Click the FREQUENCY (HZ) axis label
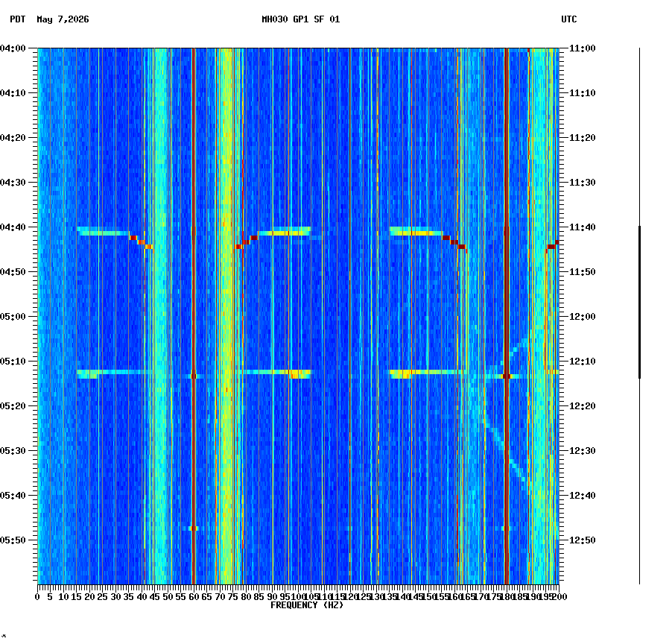Screen dimensions: 672x644 pos(307,605)
